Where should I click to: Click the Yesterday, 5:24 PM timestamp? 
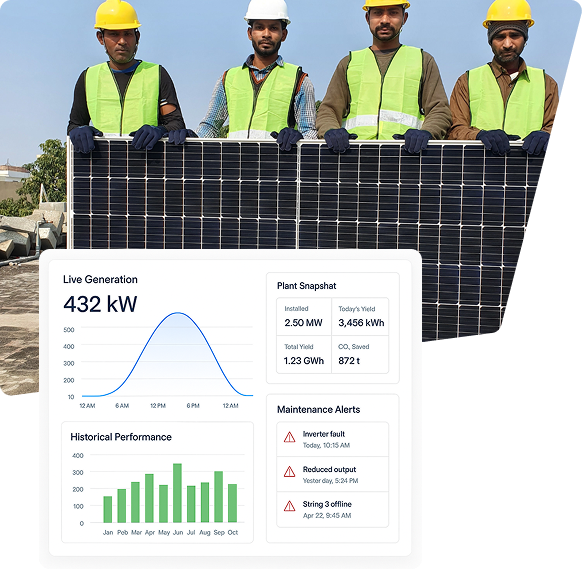pyautogui.click(x=330, y=481)
